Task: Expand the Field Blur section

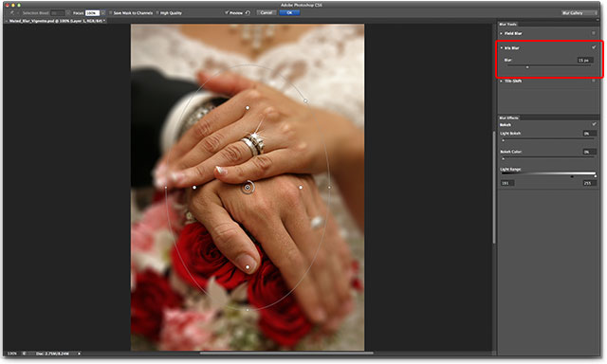Action: (x=502, y=34)
